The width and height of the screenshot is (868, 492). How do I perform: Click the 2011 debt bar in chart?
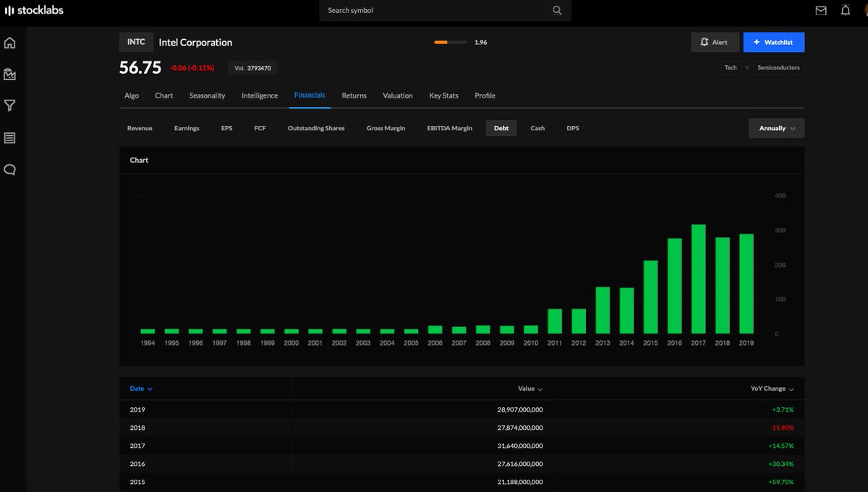pos(555,321)
